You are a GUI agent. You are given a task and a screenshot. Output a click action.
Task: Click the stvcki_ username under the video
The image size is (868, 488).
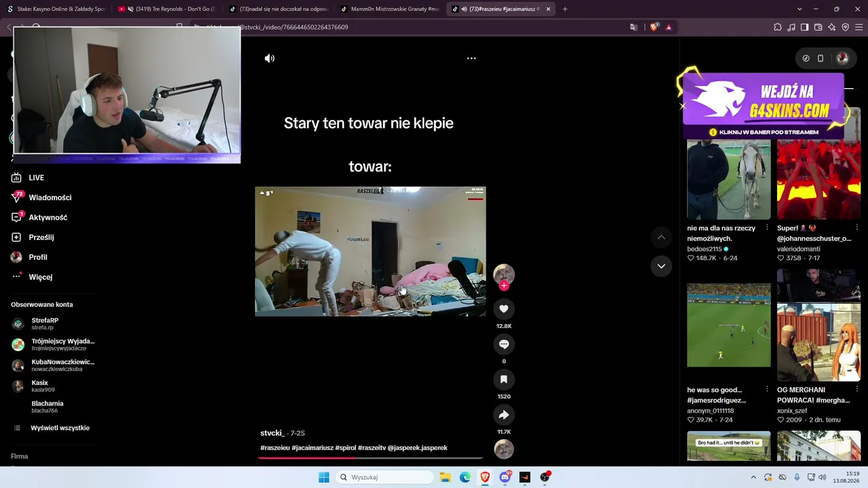273,433
